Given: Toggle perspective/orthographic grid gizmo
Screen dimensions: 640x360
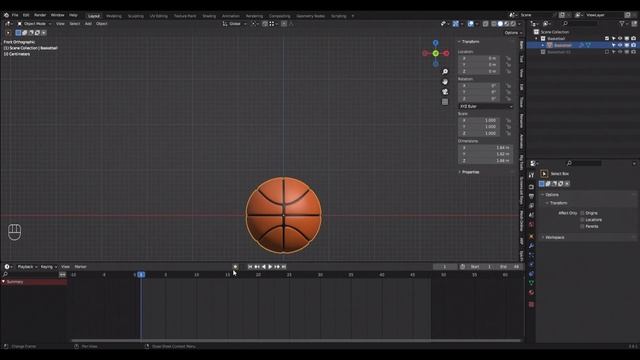Looking at the screenshot, I should 445,102.
